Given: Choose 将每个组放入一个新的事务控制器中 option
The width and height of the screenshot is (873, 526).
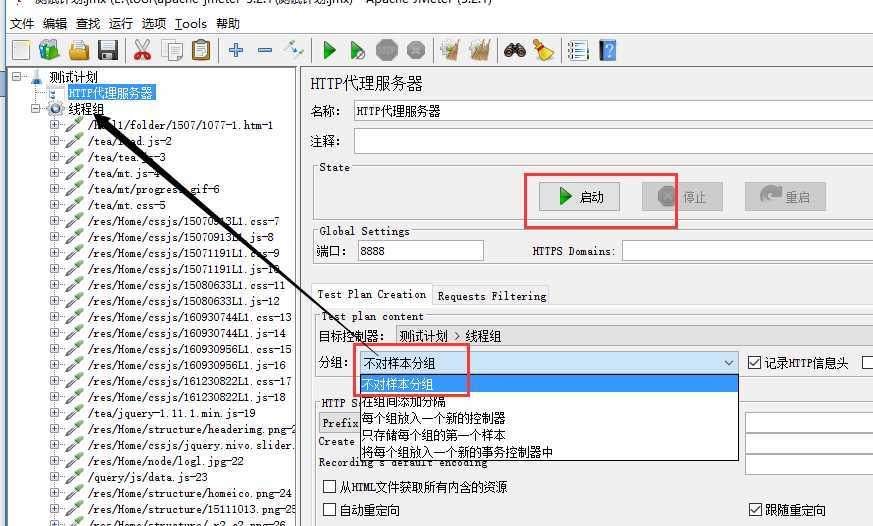Looking at the screenshot, I should point(550,452).
